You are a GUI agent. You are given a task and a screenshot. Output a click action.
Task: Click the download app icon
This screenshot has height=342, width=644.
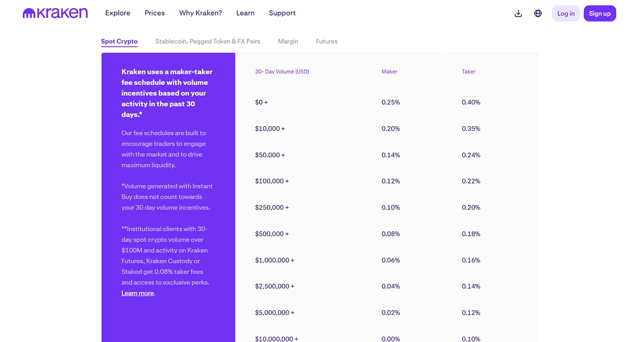coord(518,13)
